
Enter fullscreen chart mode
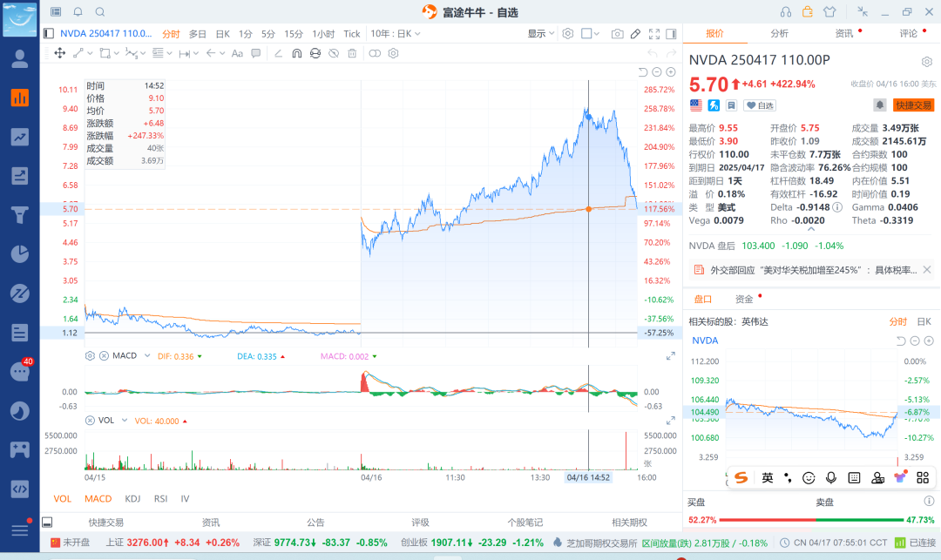(x=654, y=34)
